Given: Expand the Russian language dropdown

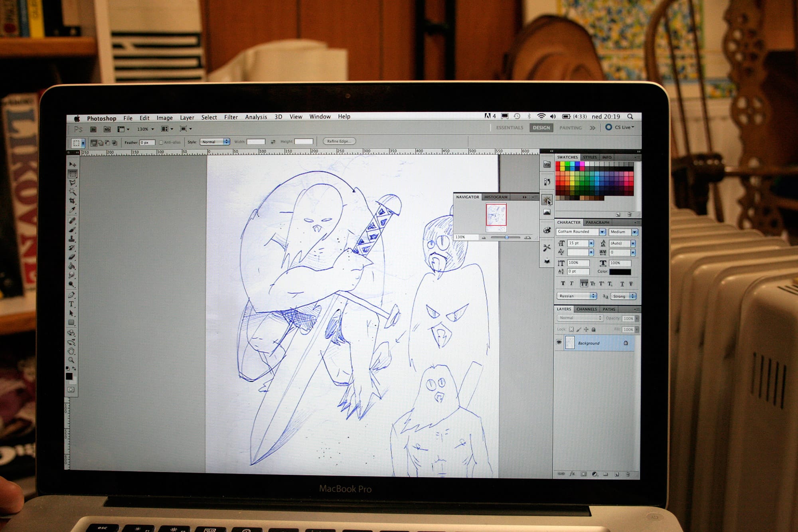Looking at the screenshot, I should pos(593,296).
